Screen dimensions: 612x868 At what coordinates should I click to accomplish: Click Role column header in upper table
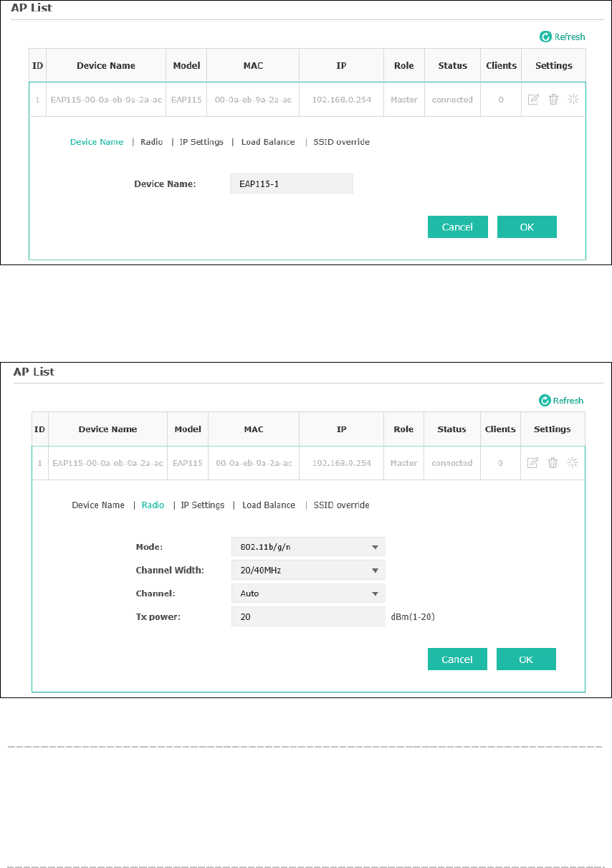tap(404, 65)
